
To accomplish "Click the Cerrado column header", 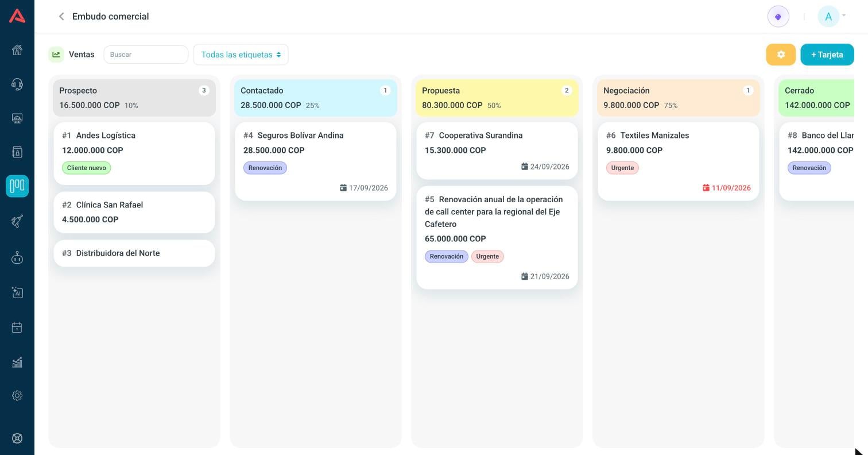I will click(816, 98).
